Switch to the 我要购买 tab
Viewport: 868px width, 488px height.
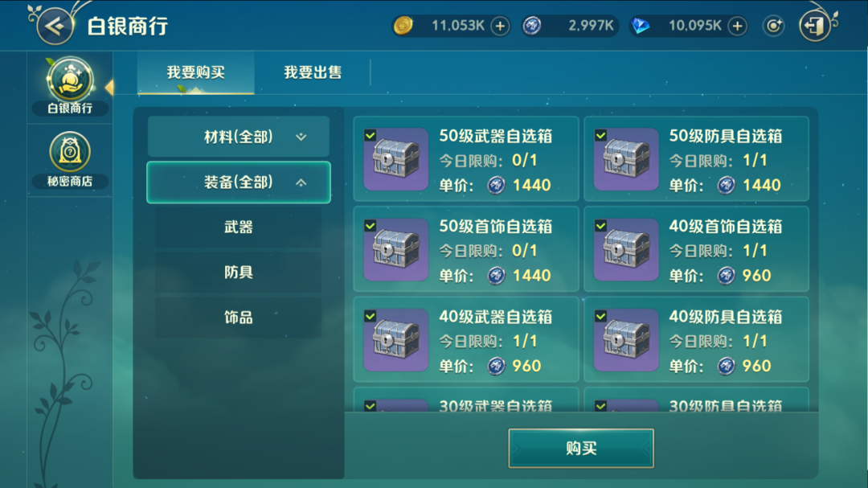click(196, 72)
